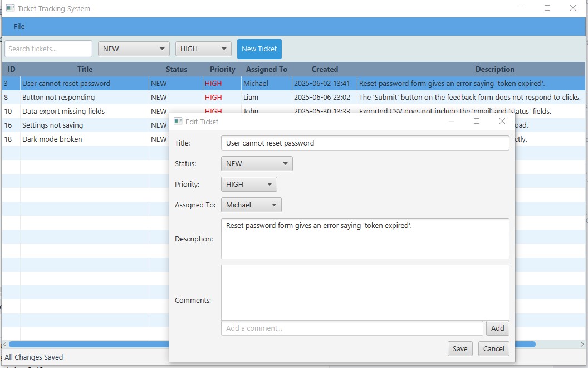This screenshot has width=588, height=368.
Task: Click the 'All Changes Saved' status text
Action: coord(34,357)
